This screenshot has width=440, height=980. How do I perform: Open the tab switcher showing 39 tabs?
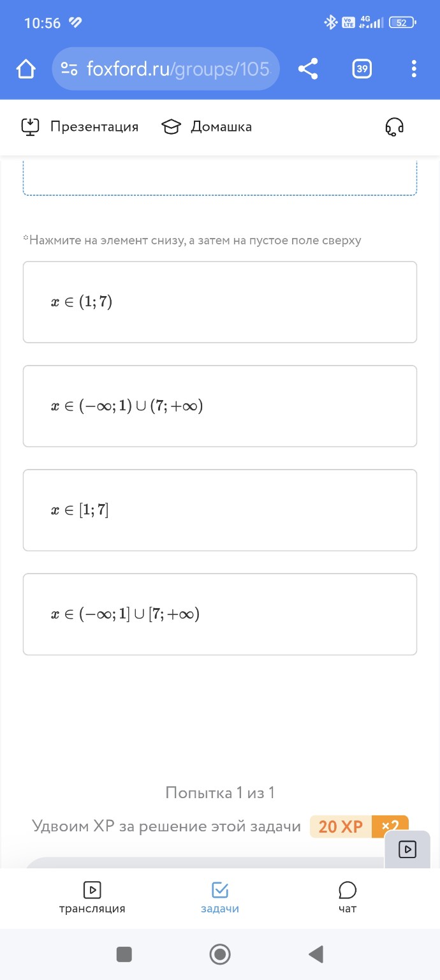click(362, 69)
